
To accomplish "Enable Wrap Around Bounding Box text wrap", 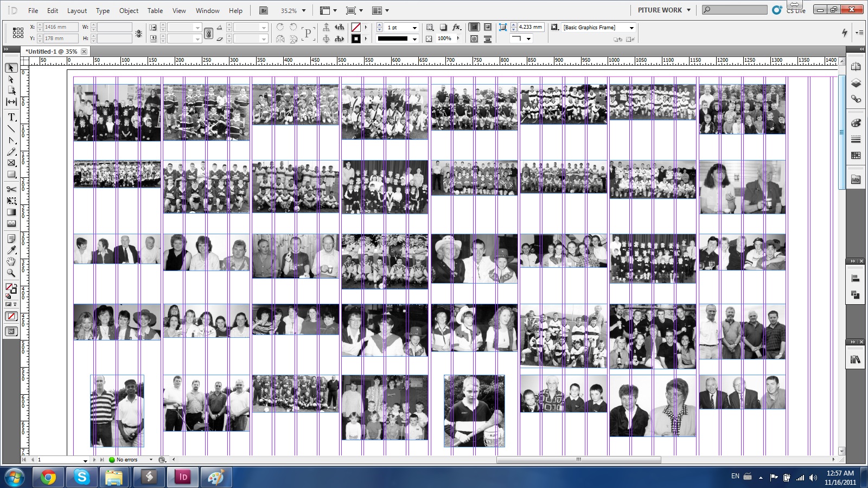I will pyautogui.click(x=488, y=27).
